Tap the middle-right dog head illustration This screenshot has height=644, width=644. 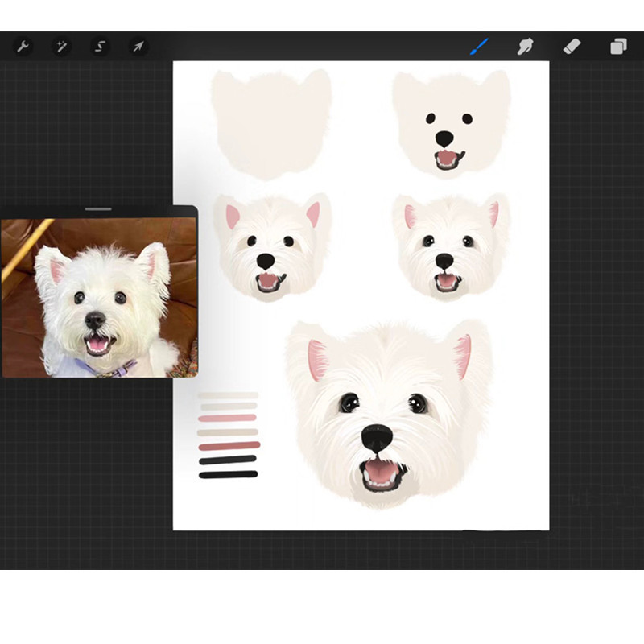450,246
